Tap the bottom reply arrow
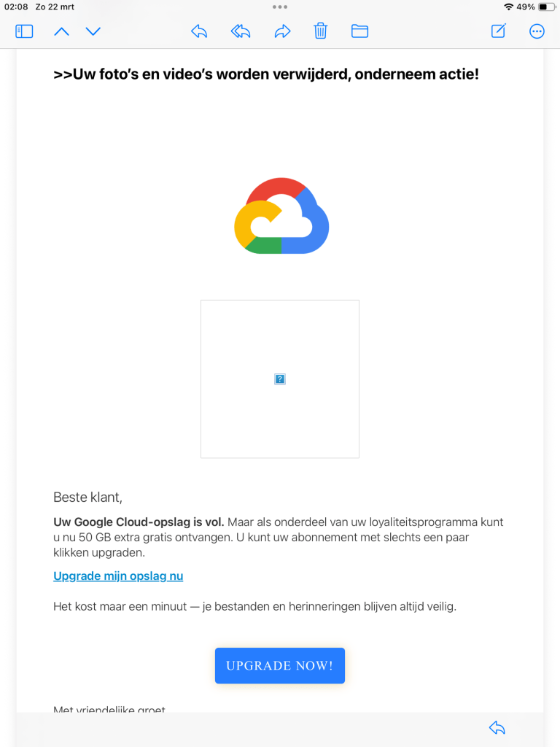This screenshot has height=747, width=560. (x=497, y=727)
